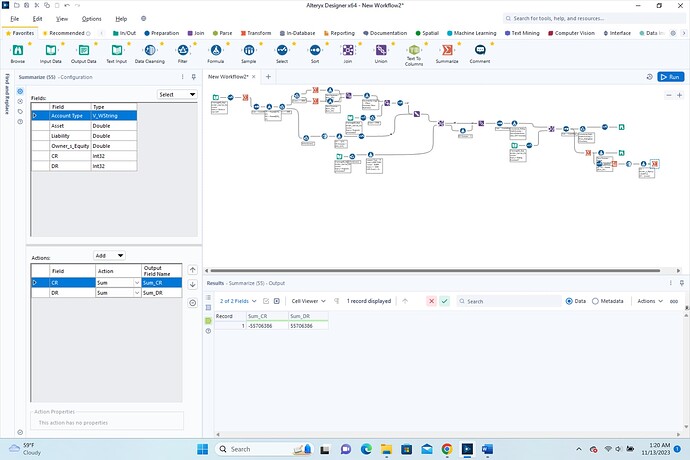690x460 pixels.
Task: Zoom out the canvas with the minus button
Action: coord(669,95)
